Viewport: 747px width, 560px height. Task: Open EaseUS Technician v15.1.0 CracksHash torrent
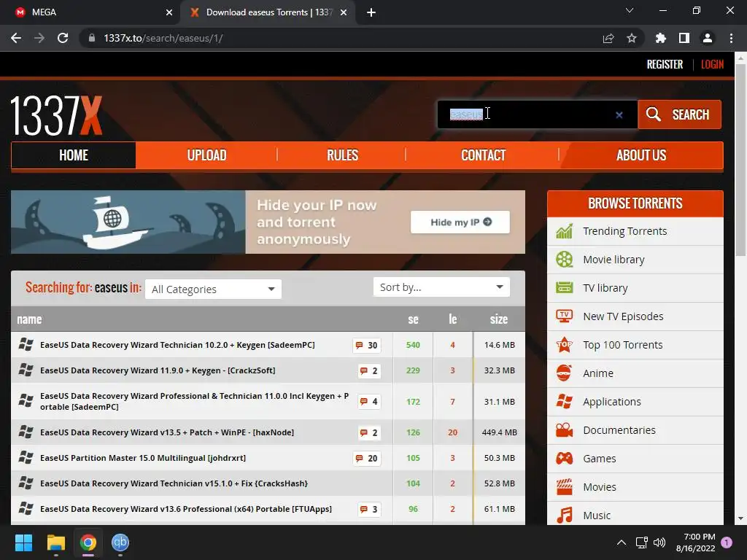pos(174,483)
